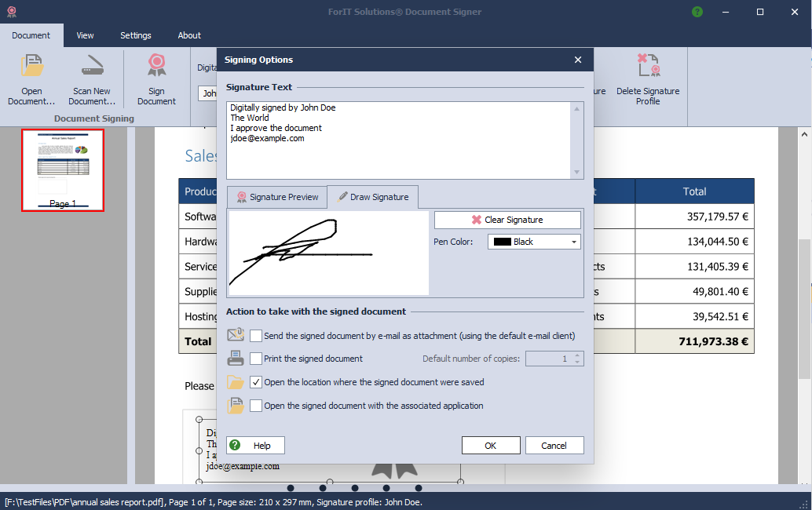Screen dimensions: 812x510
Task: Click the Delete Signature Profile icon
Action: pyautogui.click(x=648, y=67)
